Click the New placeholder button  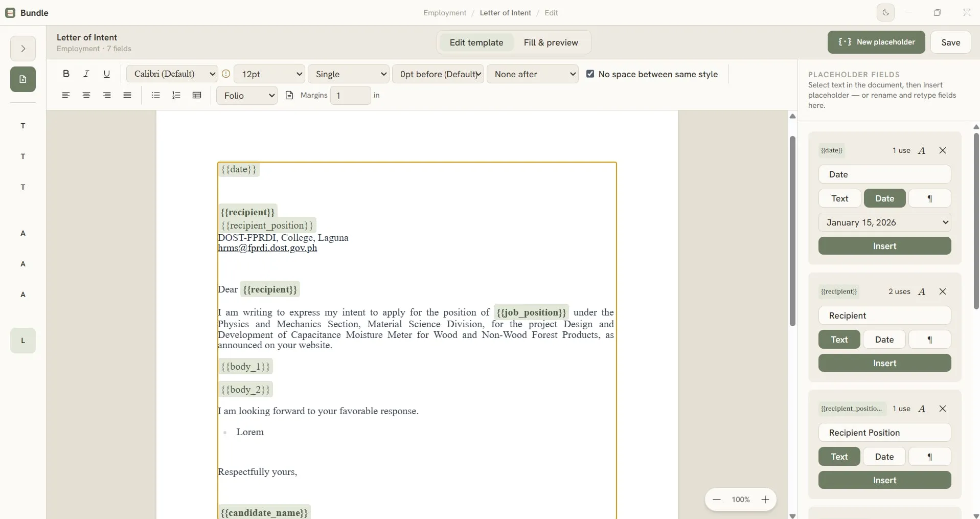876,42
